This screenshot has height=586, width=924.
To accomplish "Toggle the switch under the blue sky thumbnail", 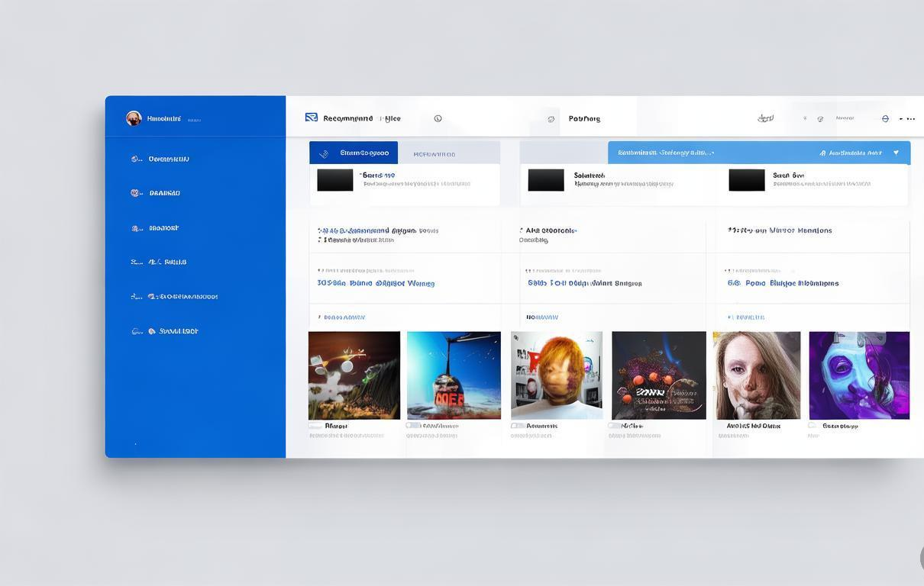I will point(413,426).
